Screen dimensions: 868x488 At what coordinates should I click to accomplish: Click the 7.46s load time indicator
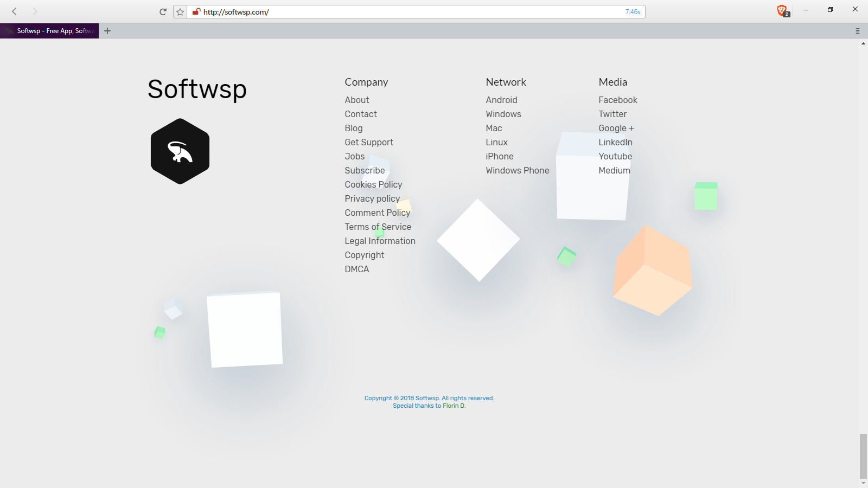[633, 12]
